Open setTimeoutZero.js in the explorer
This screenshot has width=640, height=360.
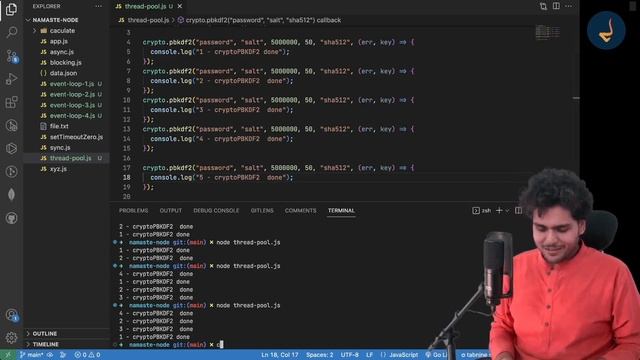coord(76,137)
